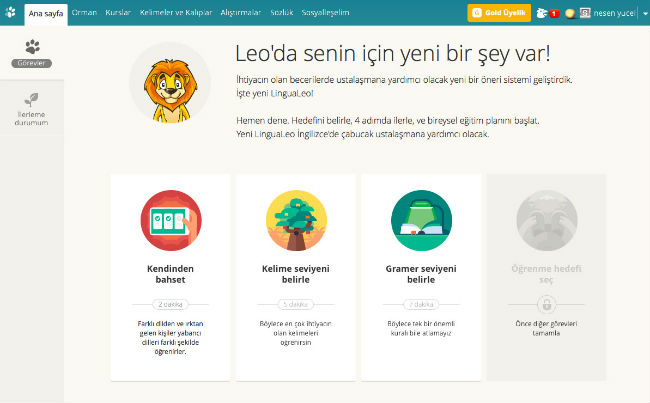This screenshot has height=403, width=650.
Task: Click the locked Öğrenme hedefi padlock icon
Action: pyautogui.click(x=546, y=305)
